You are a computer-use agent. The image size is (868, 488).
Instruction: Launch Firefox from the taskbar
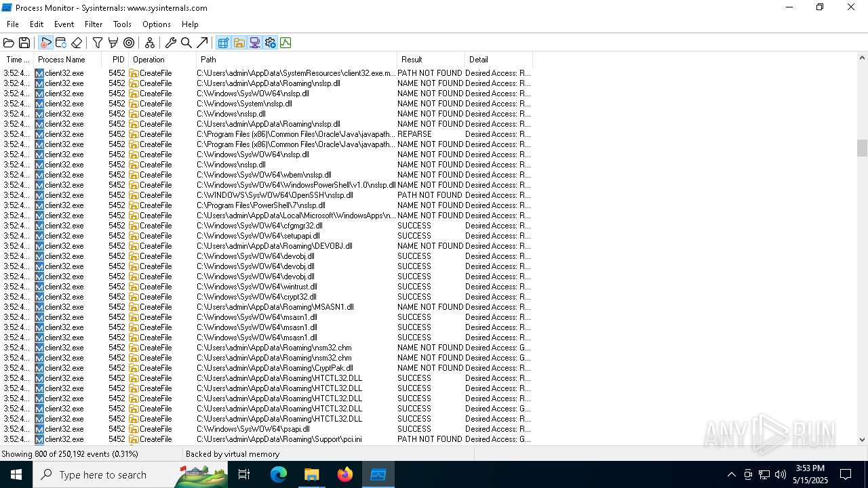tap(345, 474)
